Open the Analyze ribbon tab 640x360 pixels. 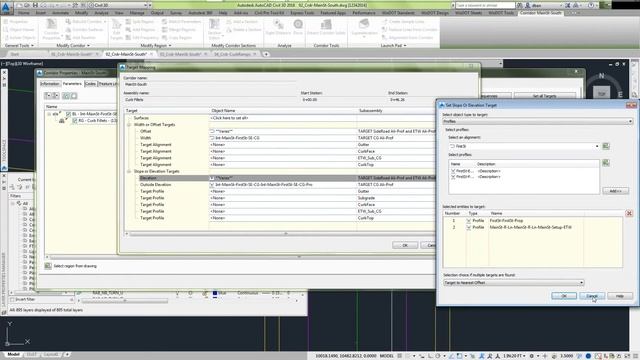[102, 13]
